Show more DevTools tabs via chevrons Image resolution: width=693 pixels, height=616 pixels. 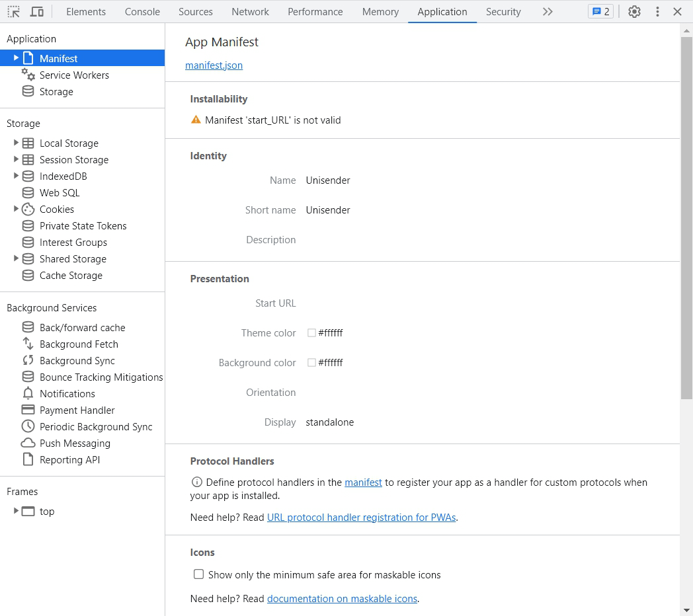click(x=548, y=11)
